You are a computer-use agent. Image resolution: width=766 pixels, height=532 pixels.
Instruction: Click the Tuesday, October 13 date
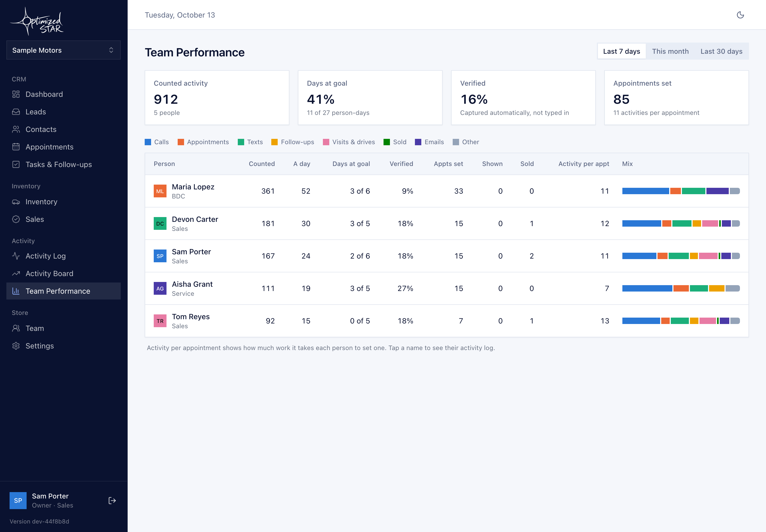click(180, 15)
